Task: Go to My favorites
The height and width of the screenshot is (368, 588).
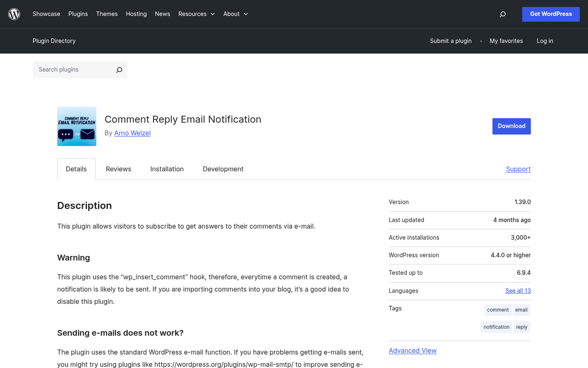Action: point(506,41)
